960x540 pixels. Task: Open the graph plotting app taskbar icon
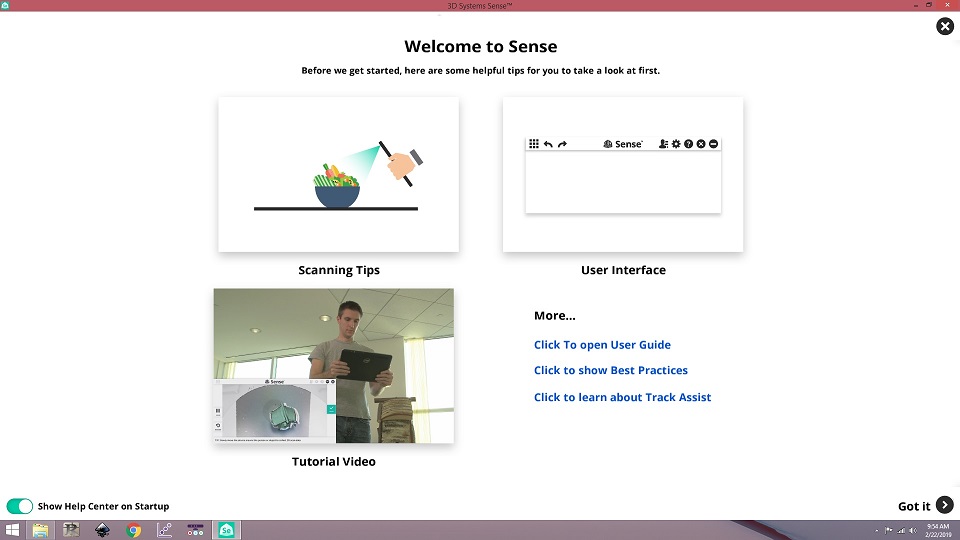point(164,530)
